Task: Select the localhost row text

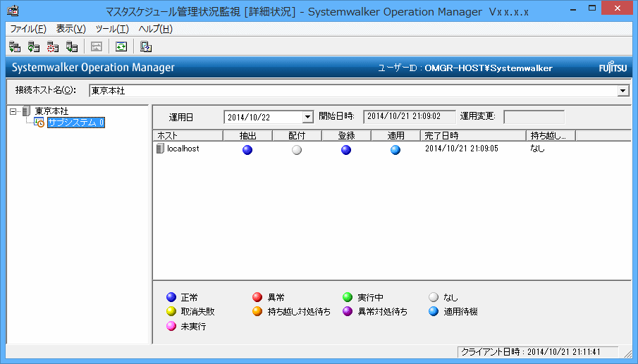Action: 183,149
